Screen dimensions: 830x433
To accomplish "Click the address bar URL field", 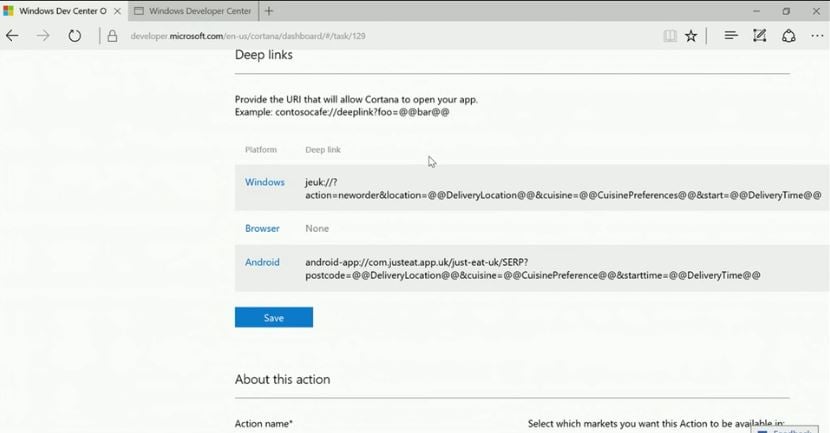I will (x=248, y=36).
